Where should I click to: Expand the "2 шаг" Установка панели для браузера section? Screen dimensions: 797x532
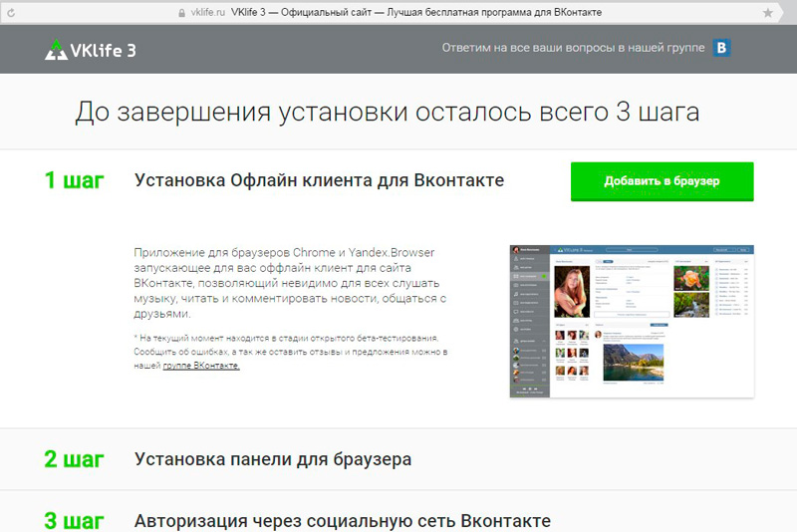tap(398, 459)
